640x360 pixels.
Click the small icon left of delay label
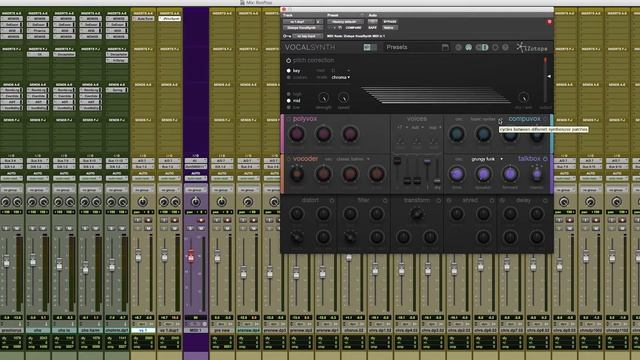[502, 201]
